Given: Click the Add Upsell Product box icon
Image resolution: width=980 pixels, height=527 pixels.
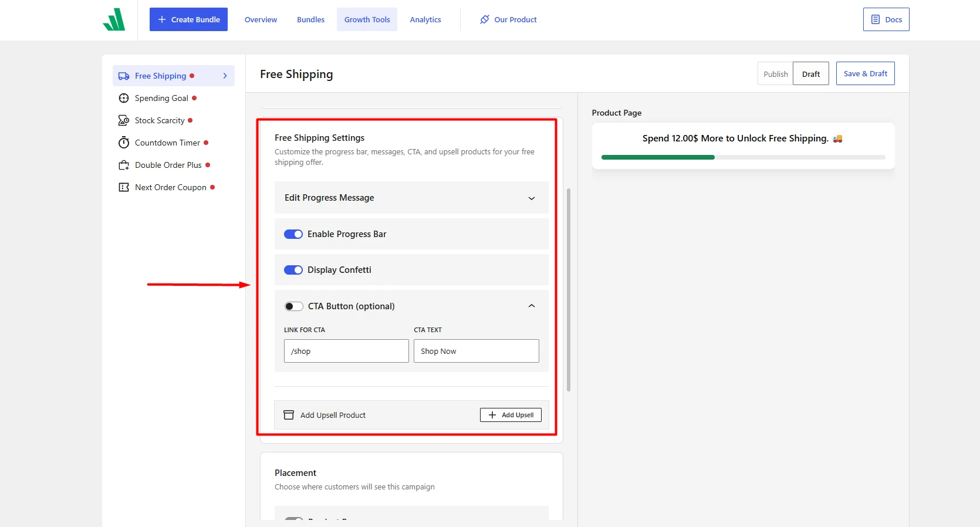Looking at the screenshot, I should coord(289,415).
